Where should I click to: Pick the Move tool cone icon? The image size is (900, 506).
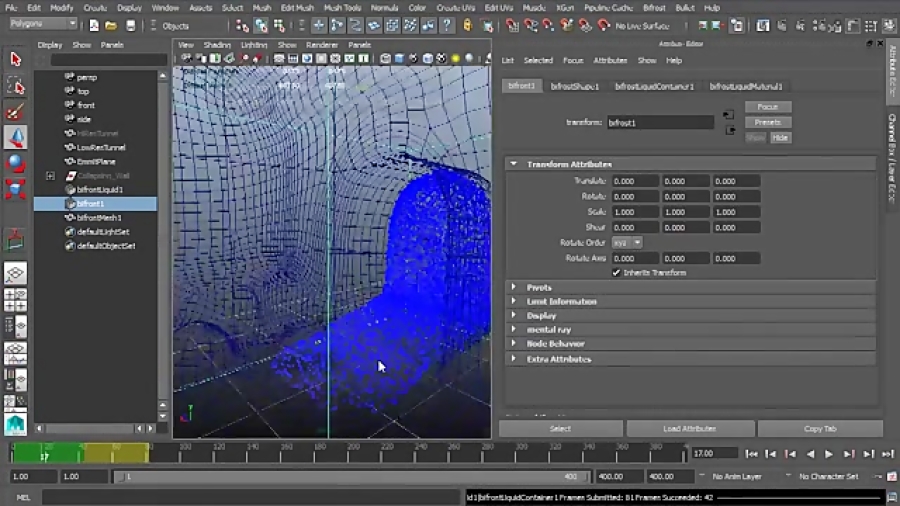(15, 137)
